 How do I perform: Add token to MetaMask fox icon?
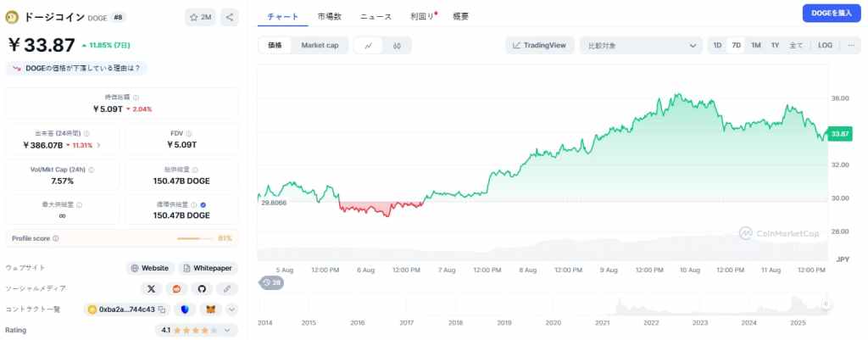[210, 309]
